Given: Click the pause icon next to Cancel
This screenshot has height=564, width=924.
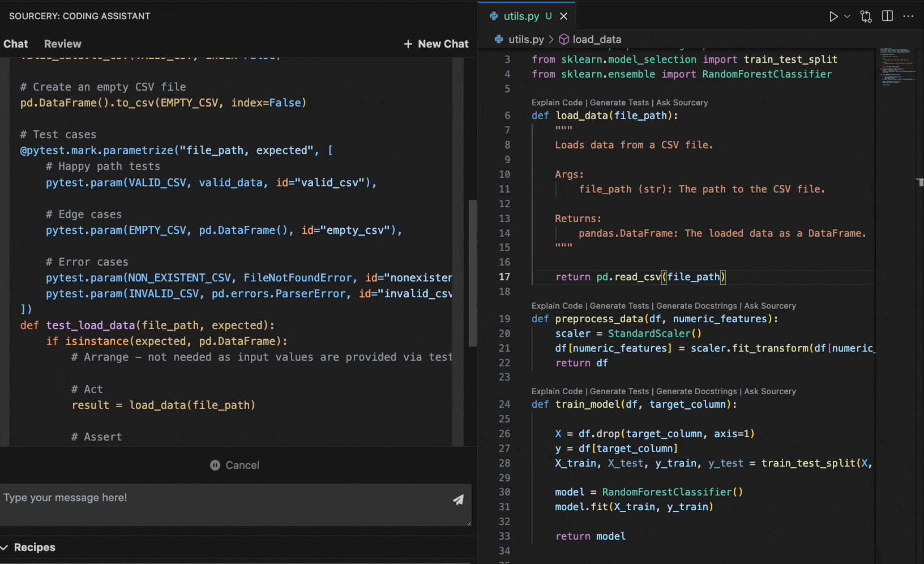Looking at the screenshot, I should point(215,465).
